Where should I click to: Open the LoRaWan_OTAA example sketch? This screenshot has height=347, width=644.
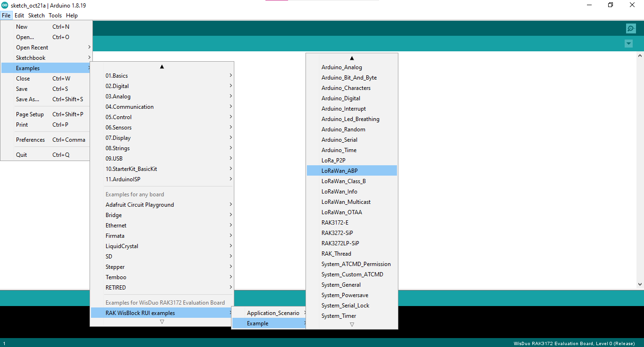pos(352,212)
